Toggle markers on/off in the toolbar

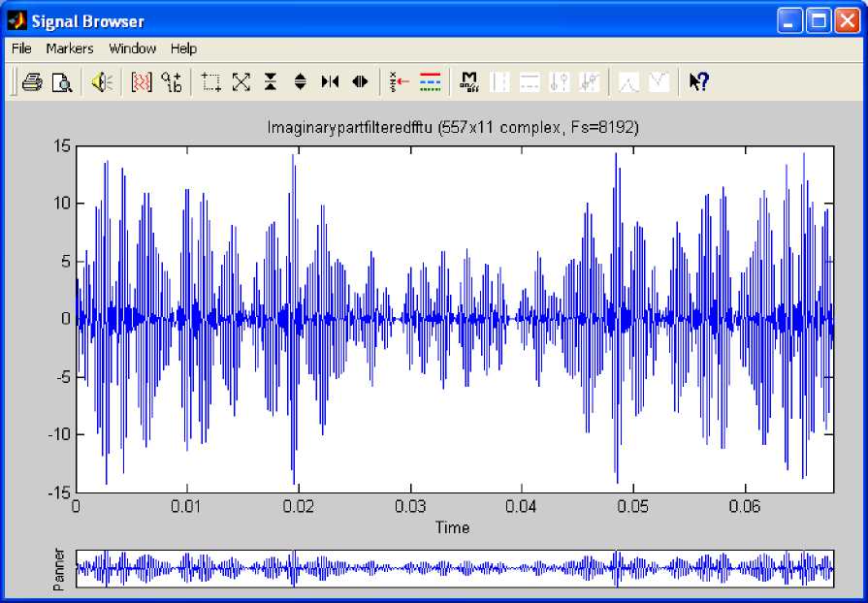[469, 82]
